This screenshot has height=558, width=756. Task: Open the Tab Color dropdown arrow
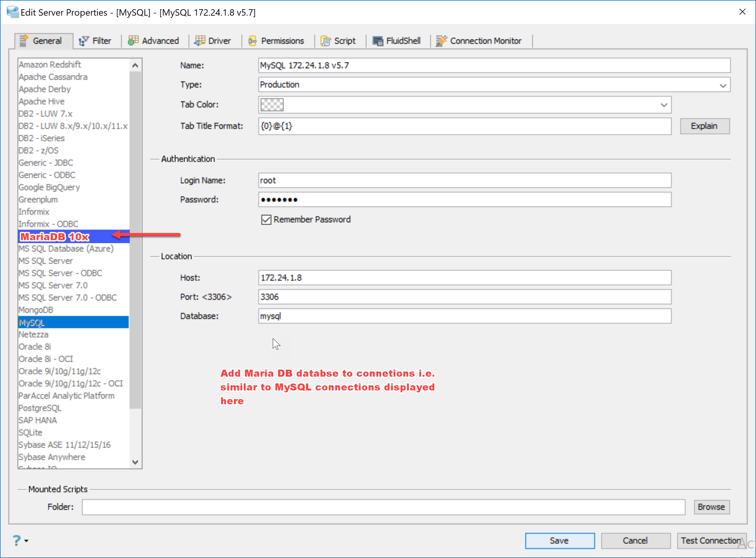[664, 105]
